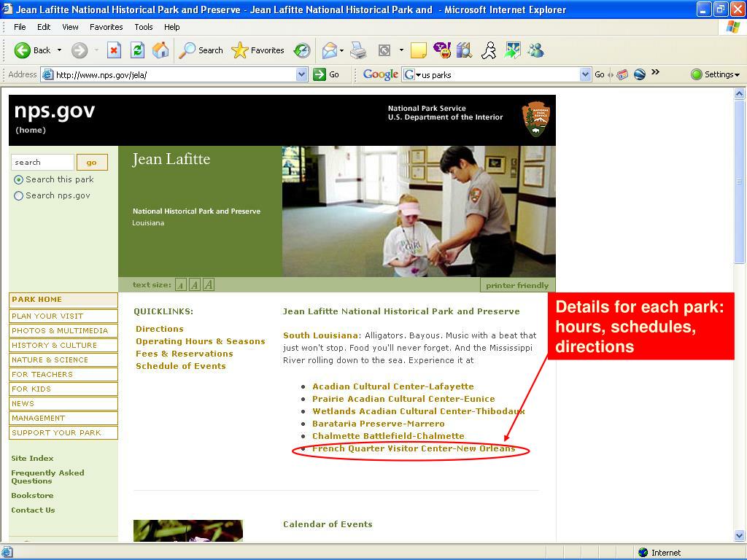The height and width of the screenshot is (560, 747).
Task: Click the Google toolbar logo
Action: (380, 74)
